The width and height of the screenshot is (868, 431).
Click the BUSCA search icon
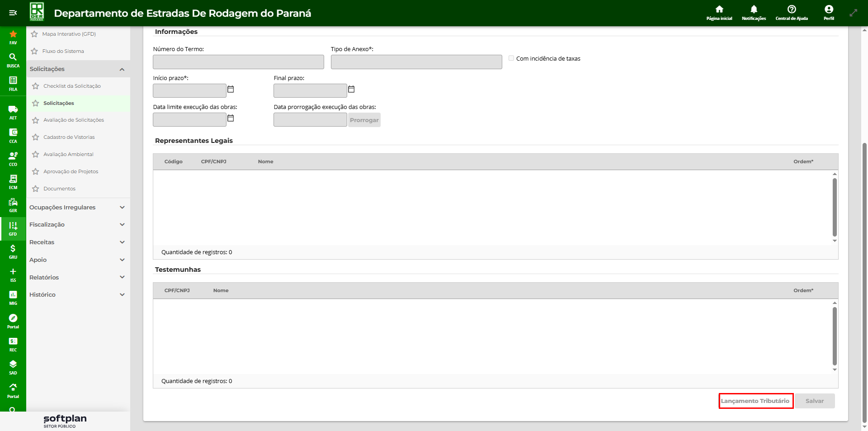click(x=13, y=60)
